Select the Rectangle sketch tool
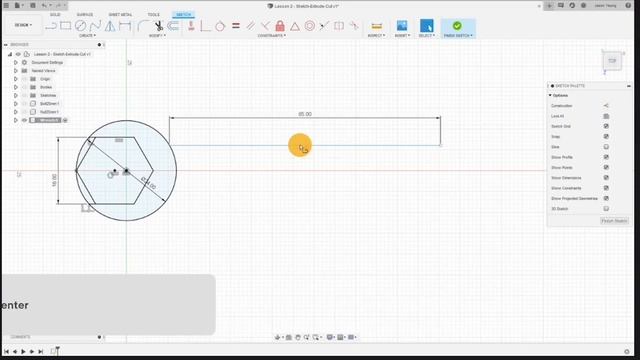 (x=65, y=26)
